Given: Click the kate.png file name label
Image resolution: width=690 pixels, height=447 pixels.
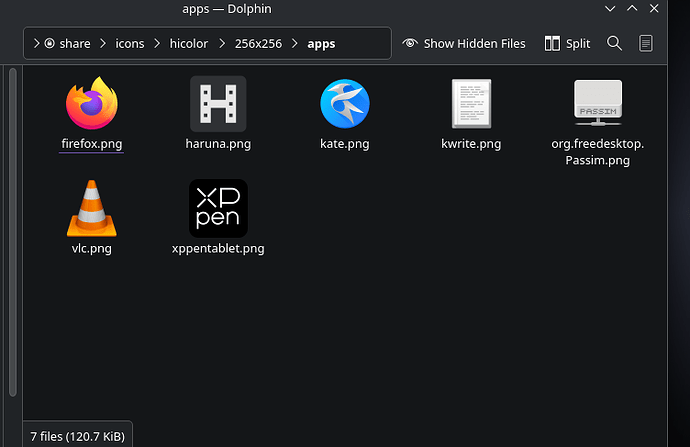Looking at the screenshot, I should point(345,144).
